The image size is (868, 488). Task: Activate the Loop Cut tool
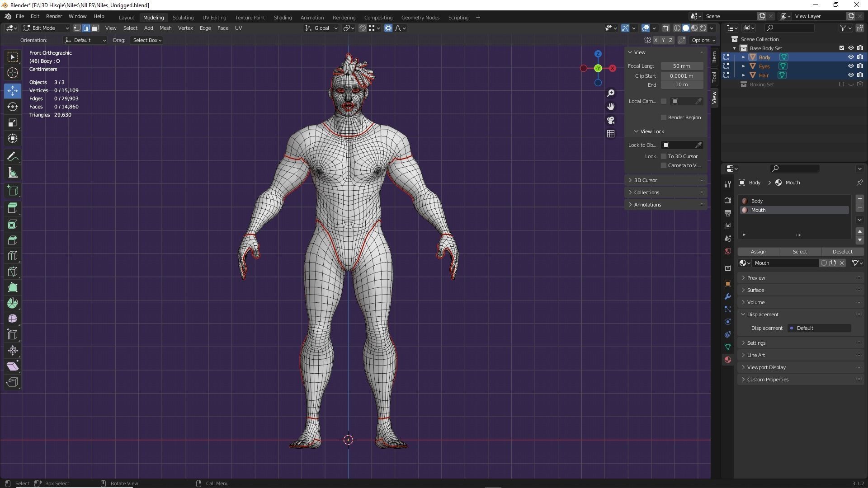click(x=13, y=256)
